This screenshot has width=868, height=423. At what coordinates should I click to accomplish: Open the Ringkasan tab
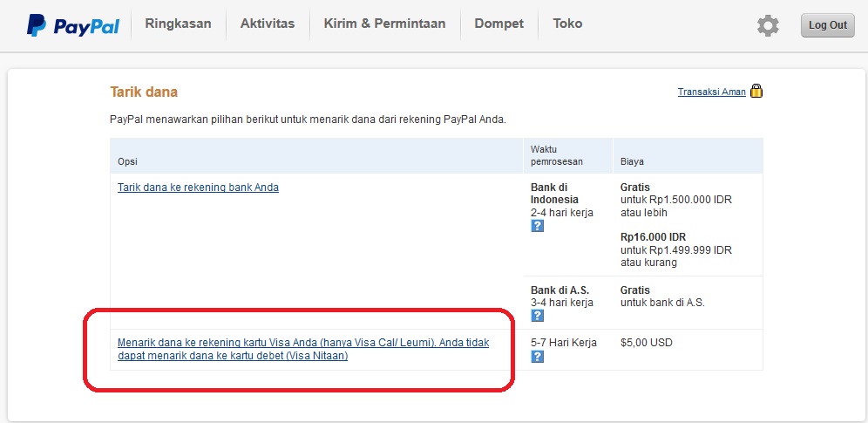point(179,24)
